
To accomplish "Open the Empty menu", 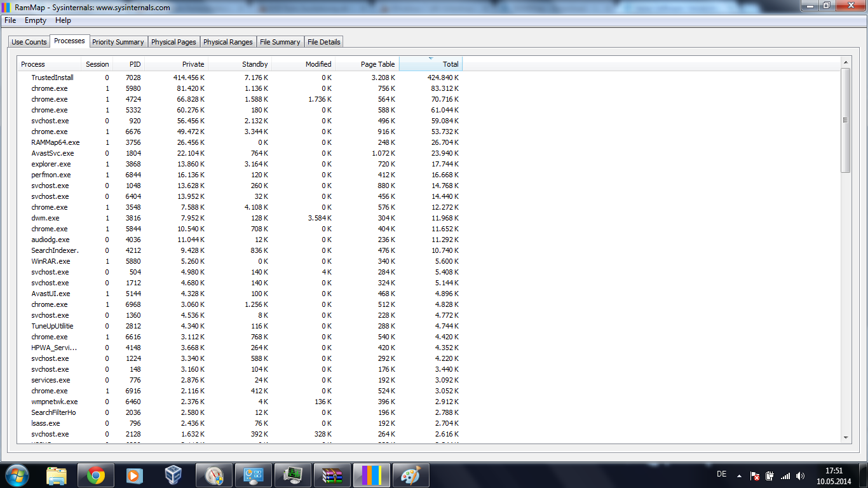I will [x=36, y=20].
